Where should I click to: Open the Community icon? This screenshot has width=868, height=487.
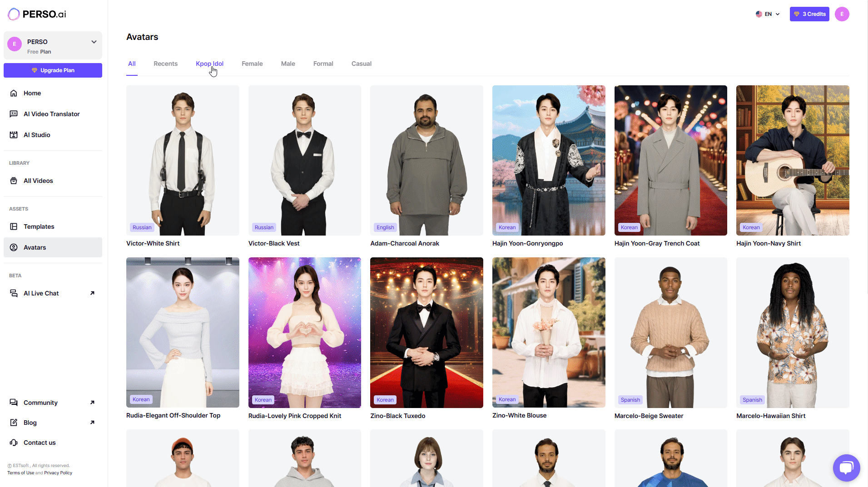tap(14, 403)
